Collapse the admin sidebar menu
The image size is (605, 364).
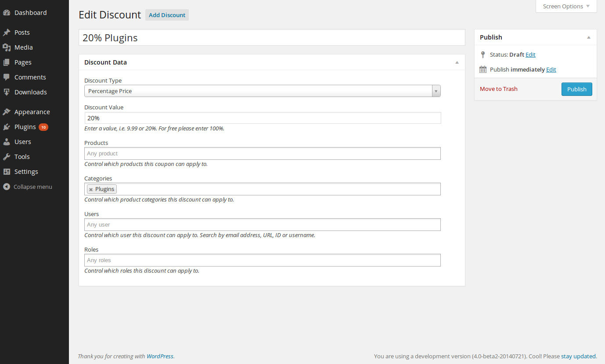coord(32,187)
